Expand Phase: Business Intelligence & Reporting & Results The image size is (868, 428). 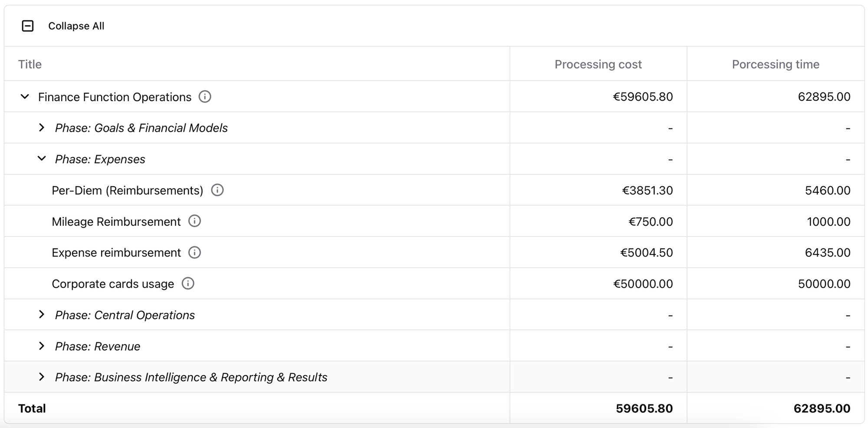coord(41,377)
